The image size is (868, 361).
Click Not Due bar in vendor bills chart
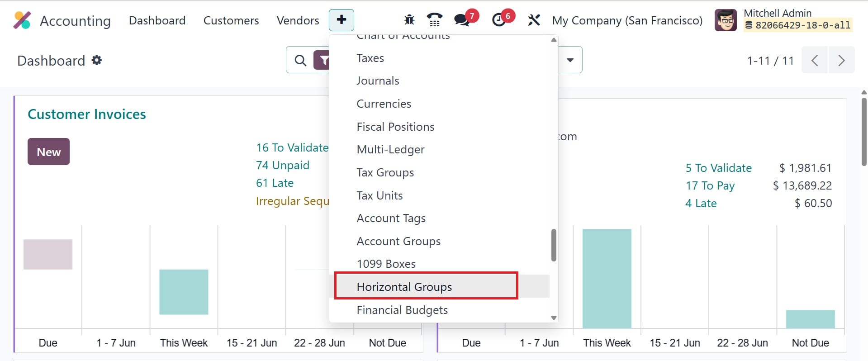point(810,319)
